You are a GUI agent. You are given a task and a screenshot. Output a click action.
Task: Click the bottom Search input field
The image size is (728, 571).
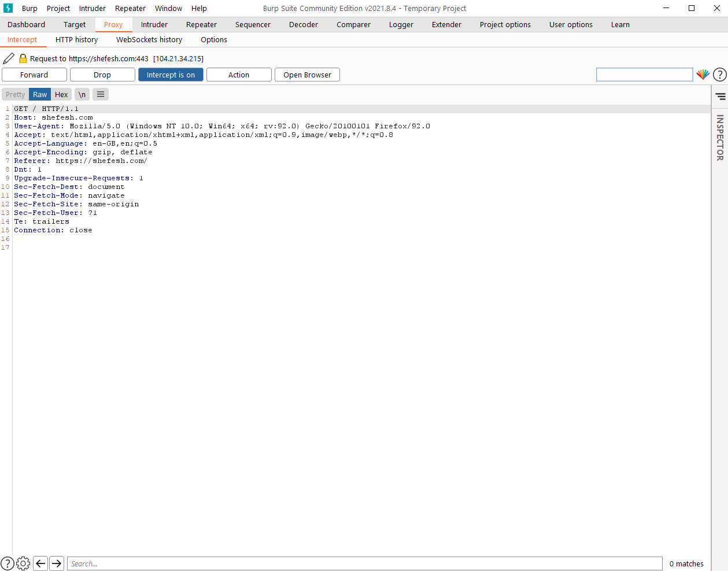point(364,563)
